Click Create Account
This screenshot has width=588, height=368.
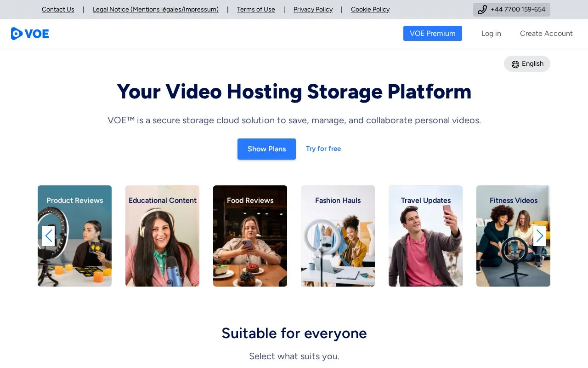coord(546,34)
